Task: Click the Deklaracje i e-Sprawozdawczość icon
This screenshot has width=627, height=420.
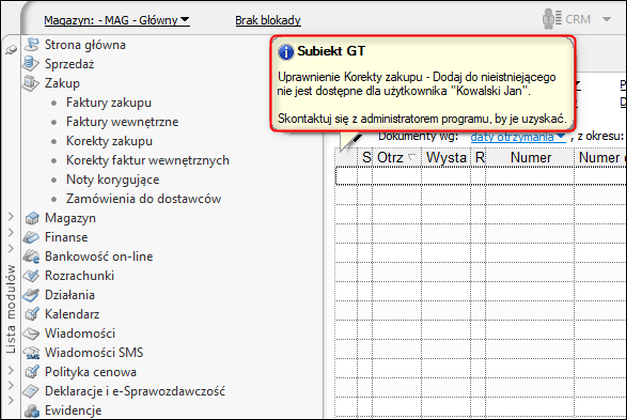Action: (31, 391)
